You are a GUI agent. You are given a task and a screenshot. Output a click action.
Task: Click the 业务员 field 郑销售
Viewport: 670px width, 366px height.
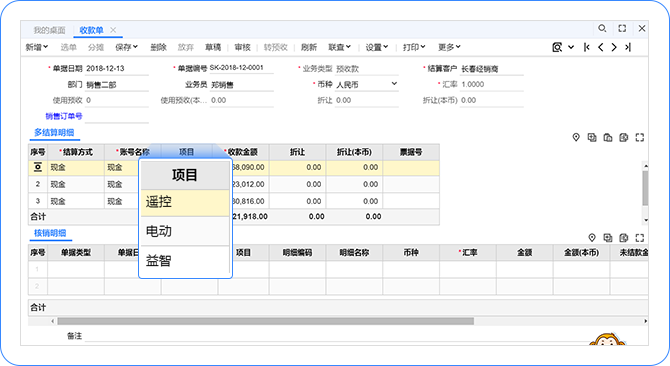click(x=241, y=85)
